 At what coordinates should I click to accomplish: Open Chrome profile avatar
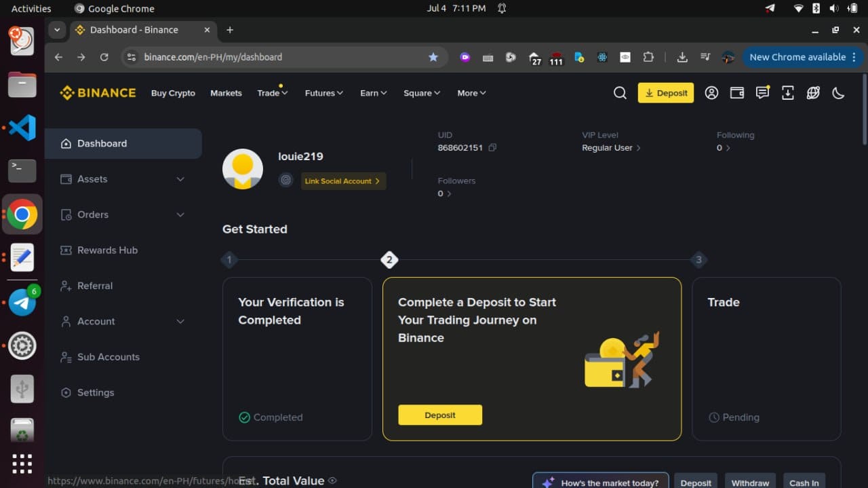pyautogui.click(x=728, y=57)
